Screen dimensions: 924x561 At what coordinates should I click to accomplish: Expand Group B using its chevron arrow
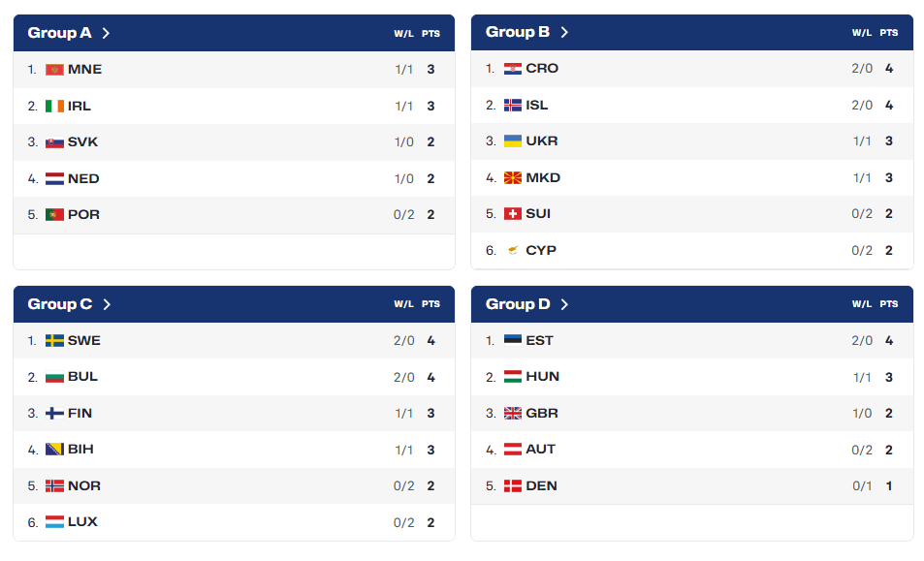click(564, 32)
